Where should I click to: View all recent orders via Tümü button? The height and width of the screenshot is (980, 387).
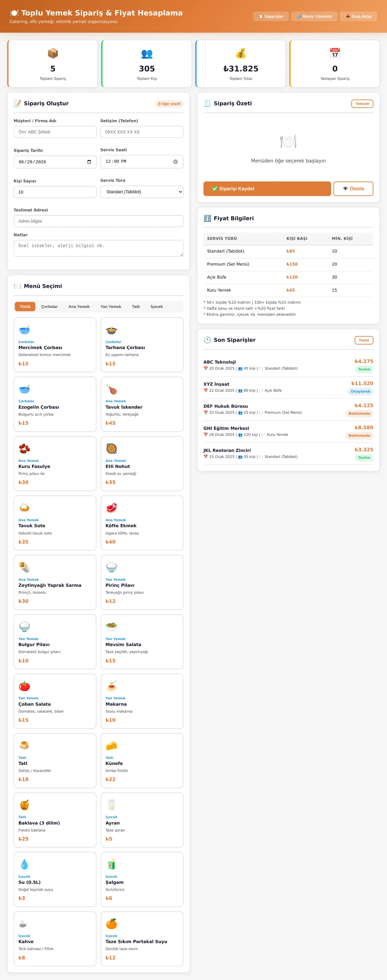[364, 340]
